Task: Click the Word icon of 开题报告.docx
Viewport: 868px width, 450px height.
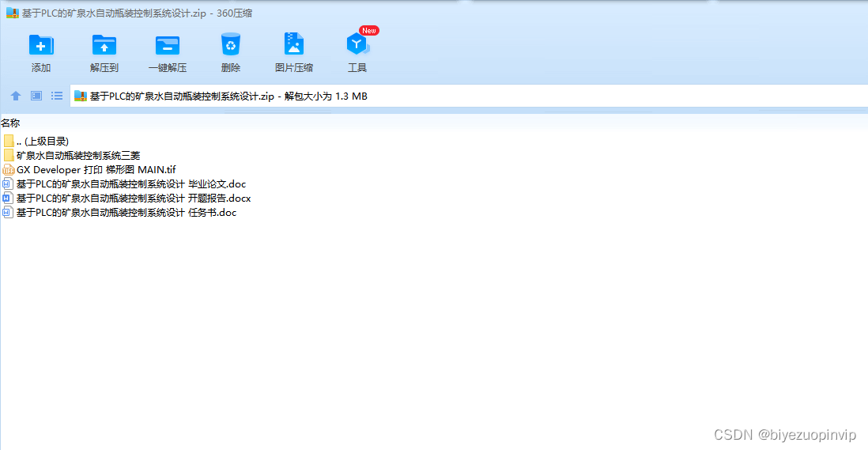Action: [7, 199]
